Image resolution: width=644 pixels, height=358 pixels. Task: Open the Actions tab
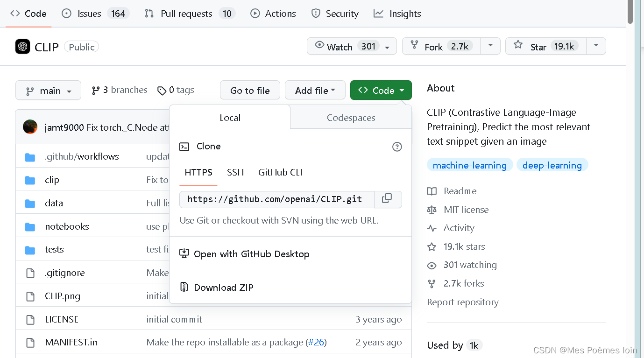click(x=273, y=14)
